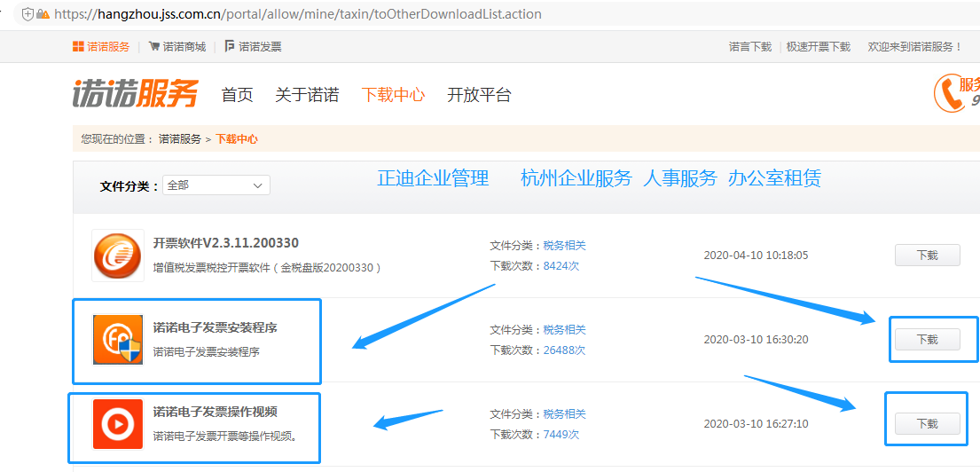Click the browser address bar URL
Screen dimensions: 980x472
click(x=298, y=14)
